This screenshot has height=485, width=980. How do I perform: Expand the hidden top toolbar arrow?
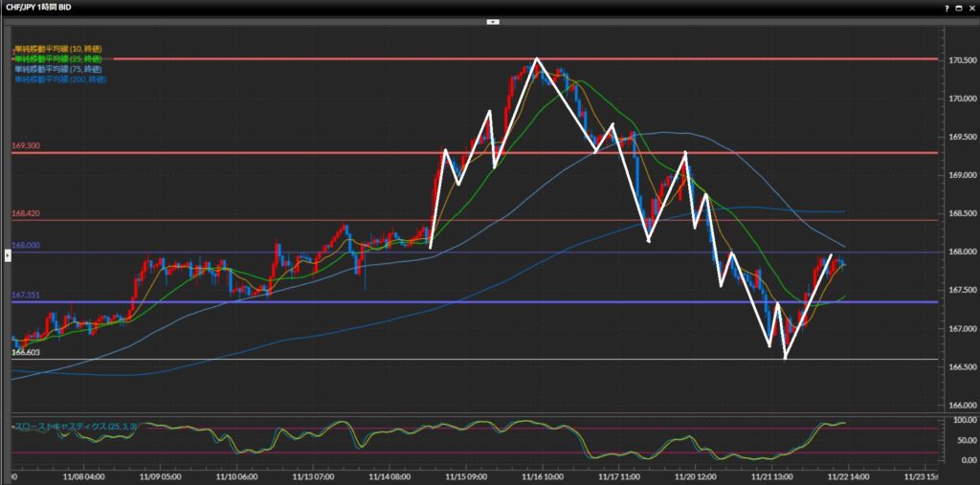492,20
